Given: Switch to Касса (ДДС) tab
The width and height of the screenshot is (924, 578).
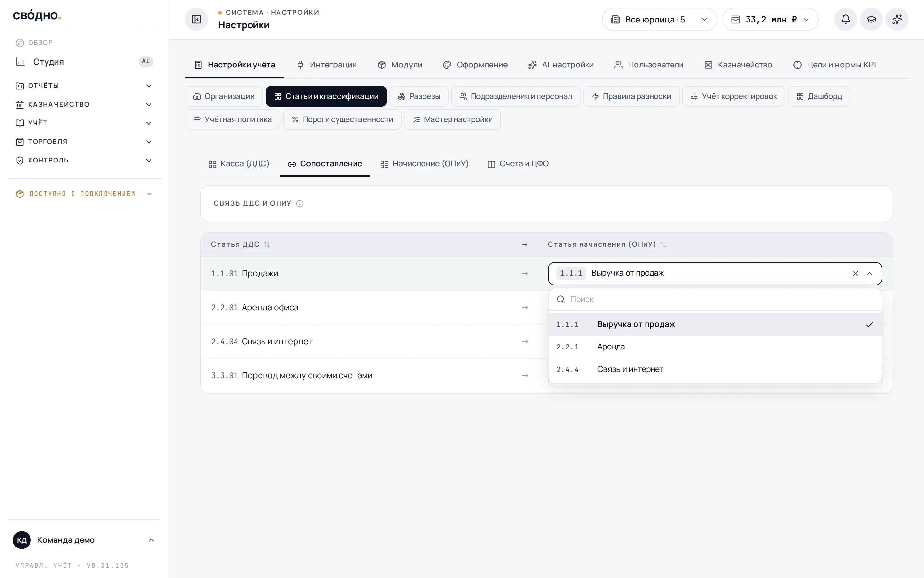Looking at the screenshot, I should (x=239, y=164).
